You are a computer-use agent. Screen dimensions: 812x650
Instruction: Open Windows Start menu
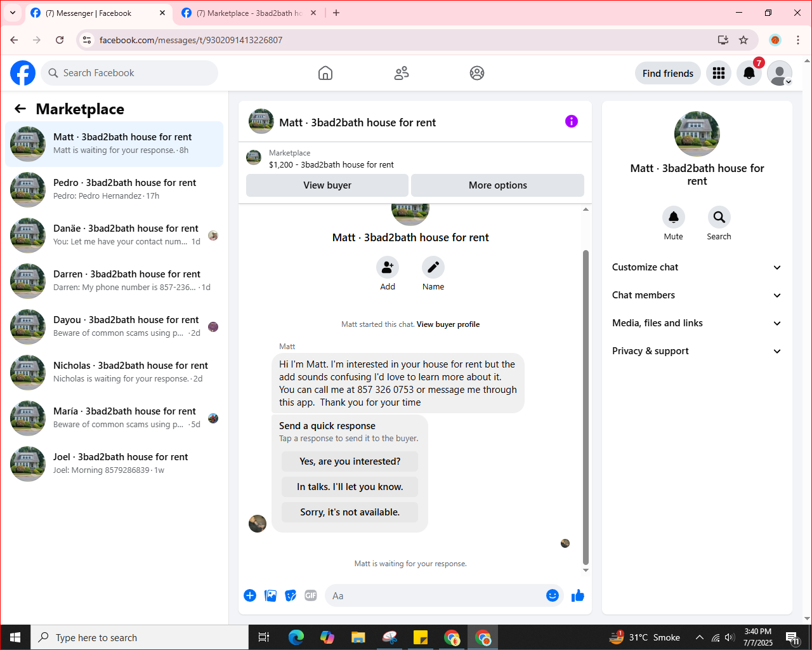pyautogui.click(x=15, y=637)
